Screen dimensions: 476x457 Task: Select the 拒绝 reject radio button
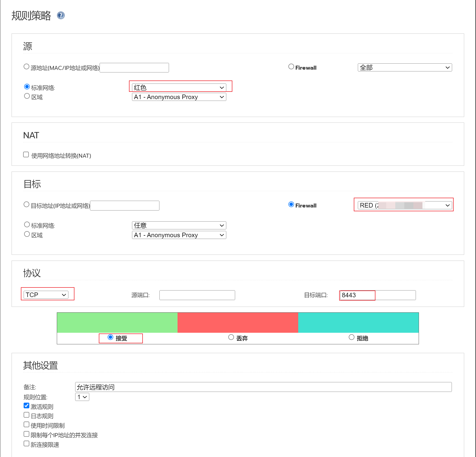[352, 337]
